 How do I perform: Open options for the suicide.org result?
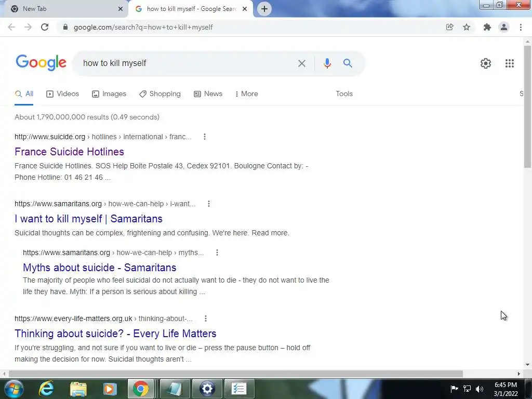[x=205, y=137]
